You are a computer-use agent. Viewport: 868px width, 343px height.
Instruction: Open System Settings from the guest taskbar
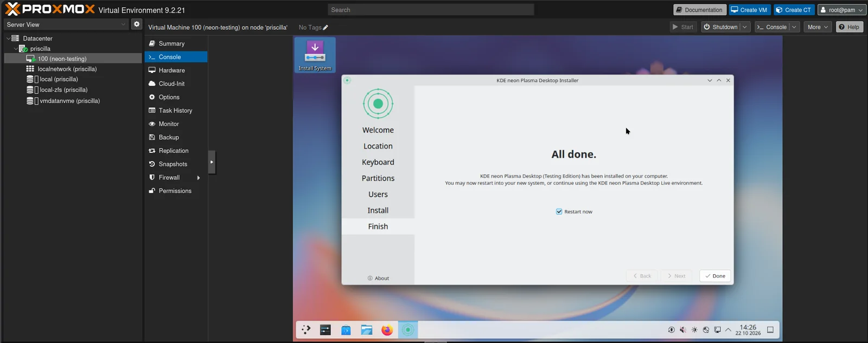[325, 329]
